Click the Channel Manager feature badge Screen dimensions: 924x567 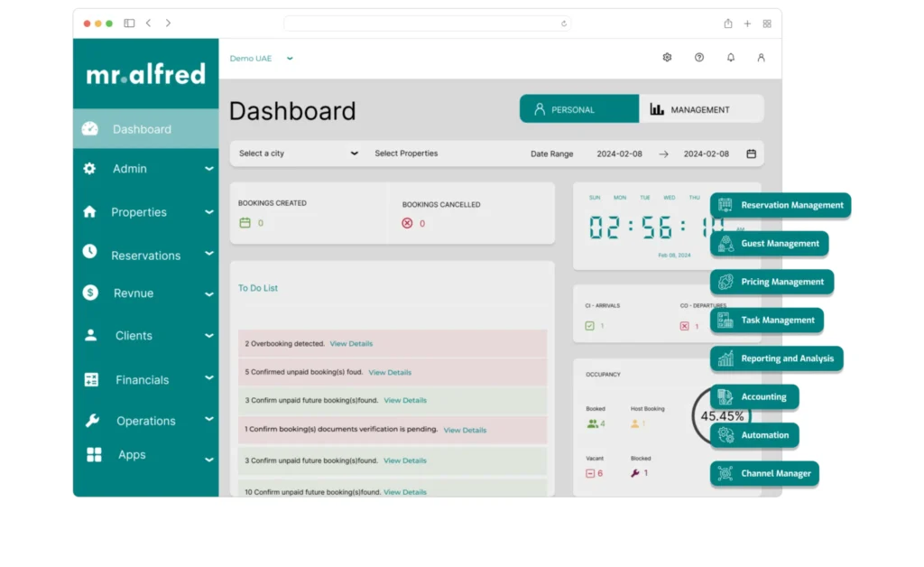pyautogui.click(x=765, y=474)
